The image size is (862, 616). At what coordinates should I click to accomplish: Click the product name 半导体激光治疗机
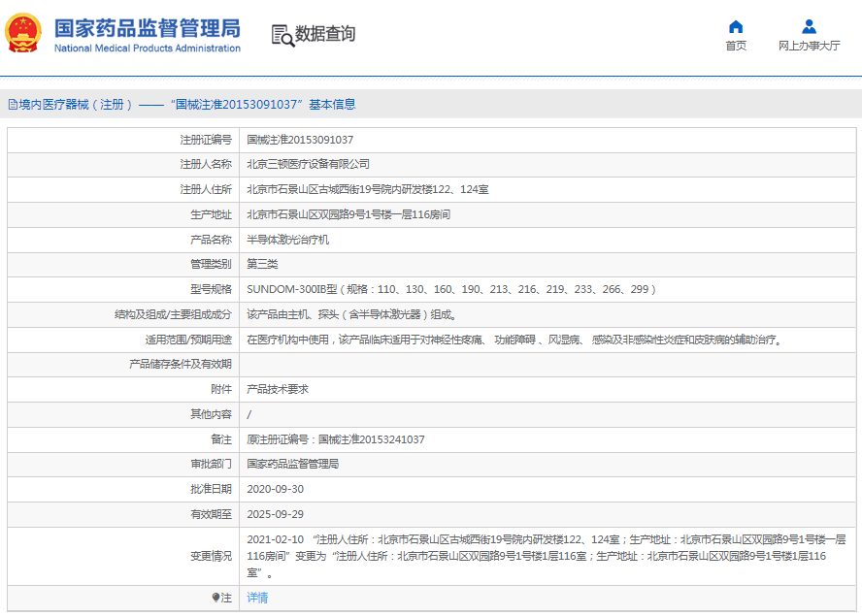click(288, 240)
